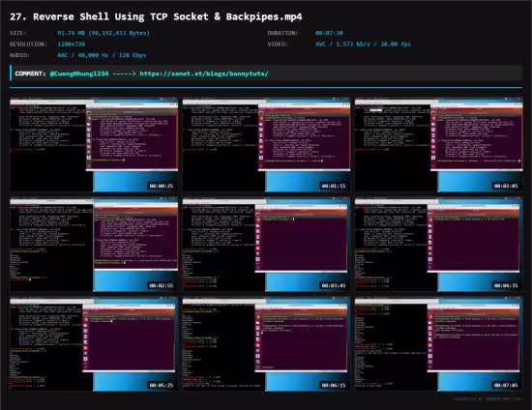Viewport: 532px width, 410px height.
Task: Click the sanet.st/blogs/bonnytuts URL in comment
Action: [204, 73]
